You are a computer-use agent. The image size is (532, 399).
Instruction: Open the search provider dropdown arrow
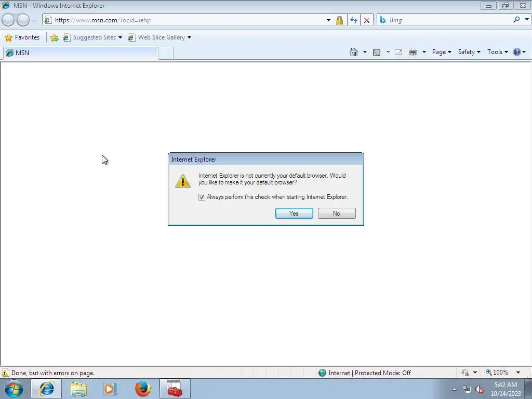pos(527,19)
